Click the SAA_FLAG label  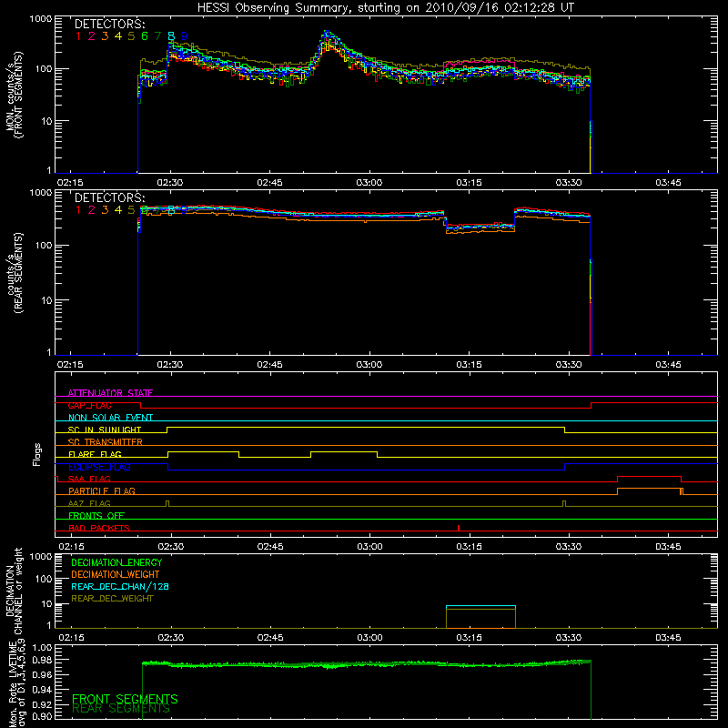tap(89, 479)
